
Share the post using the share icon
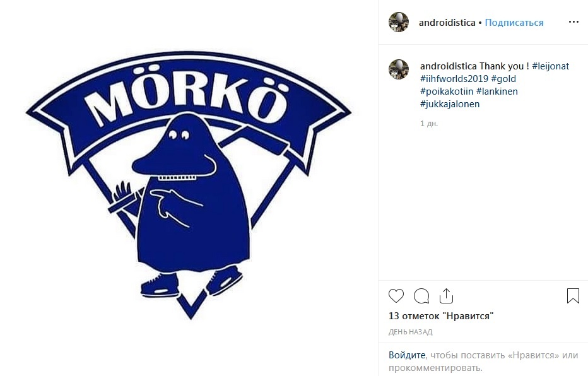coord(446,296)
